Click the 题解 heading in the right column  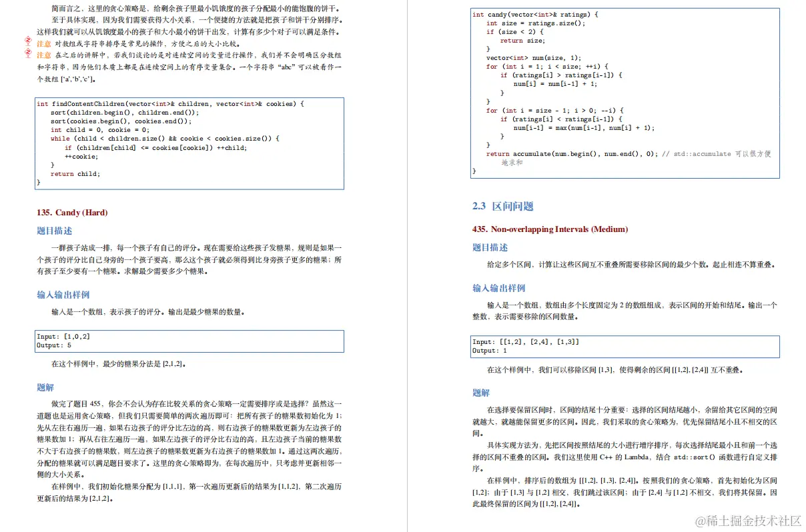(482, 392)
